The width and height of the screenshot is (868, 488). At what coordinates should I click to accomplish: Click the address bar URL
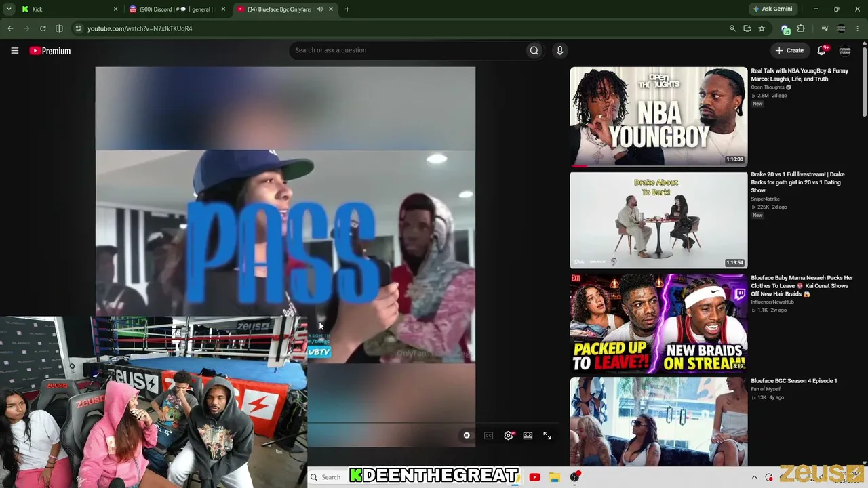[x=140, y=28]
